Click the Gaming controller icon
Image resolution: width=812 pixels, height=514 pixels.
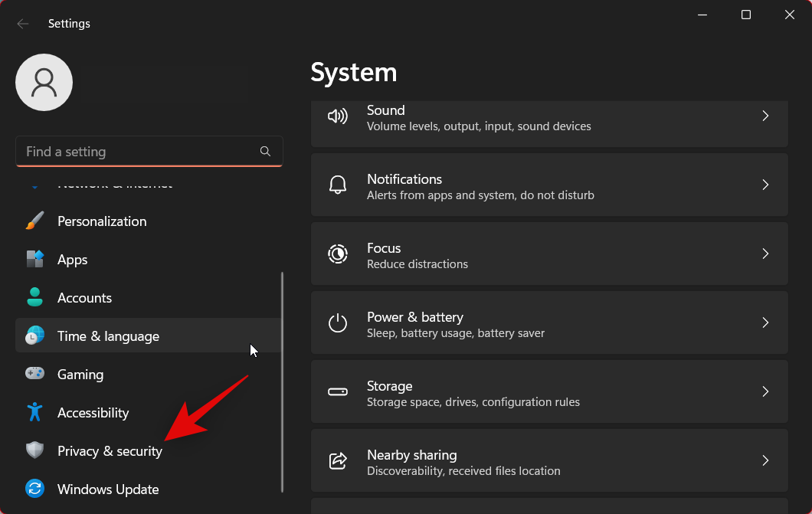coord(35,375)
